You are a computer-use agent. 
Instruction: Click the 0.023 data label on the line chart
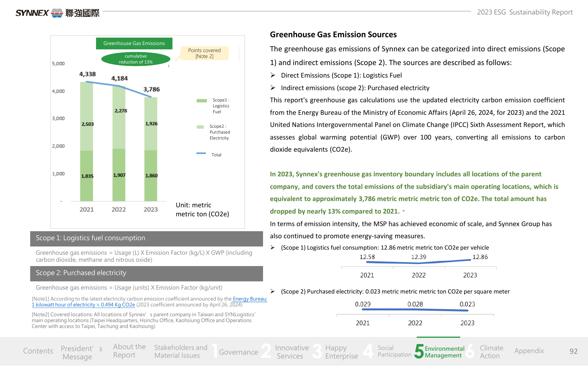point(467,304)
